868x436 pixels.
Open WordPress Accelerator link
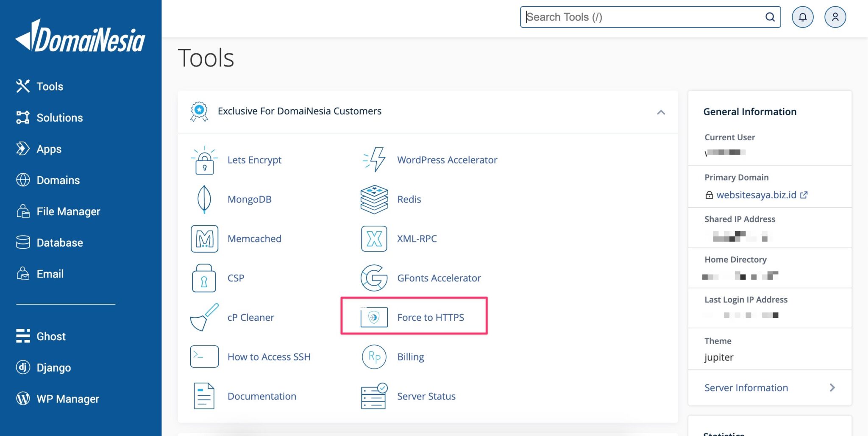coord(447,160)
